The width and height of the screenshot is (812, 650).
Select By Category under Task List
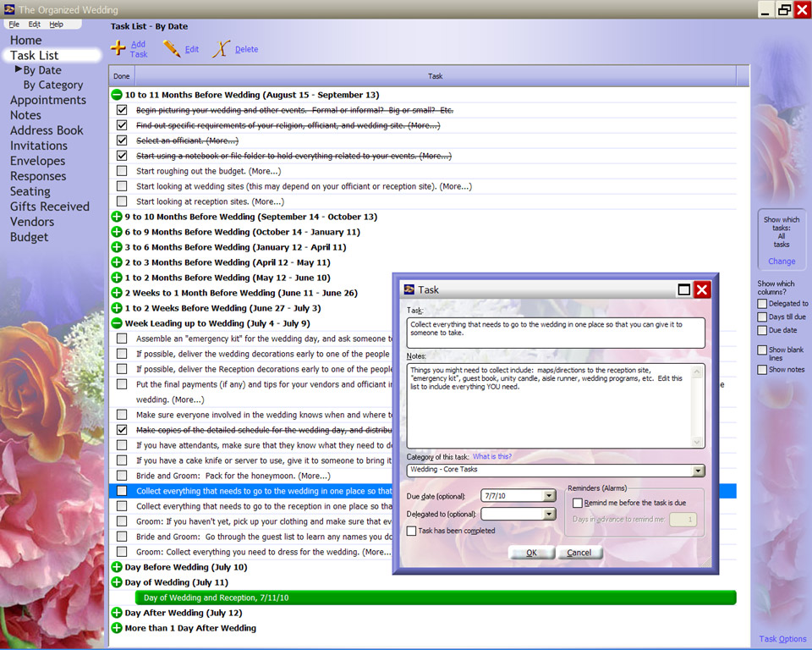(52, 85)
